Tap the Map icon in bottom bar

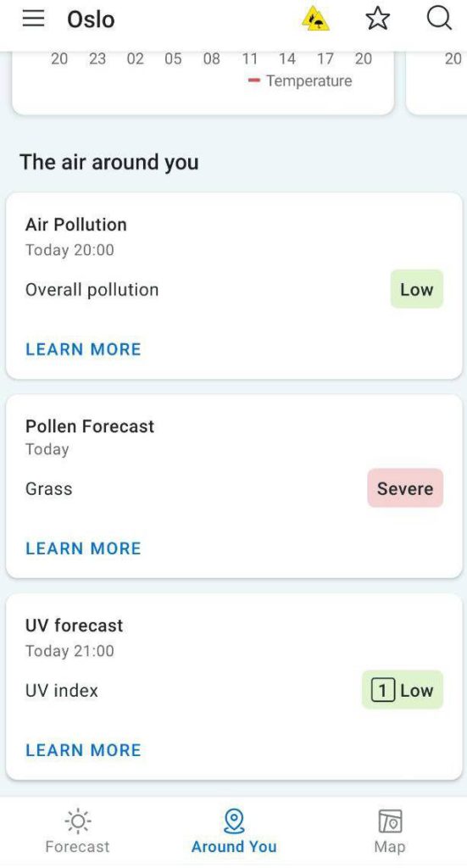coord(390,821)
